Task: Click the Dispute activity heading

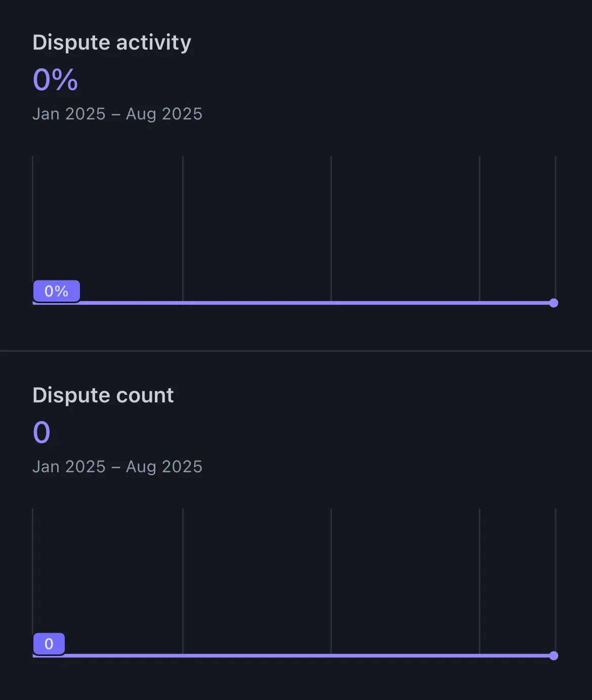Action: 112,43
